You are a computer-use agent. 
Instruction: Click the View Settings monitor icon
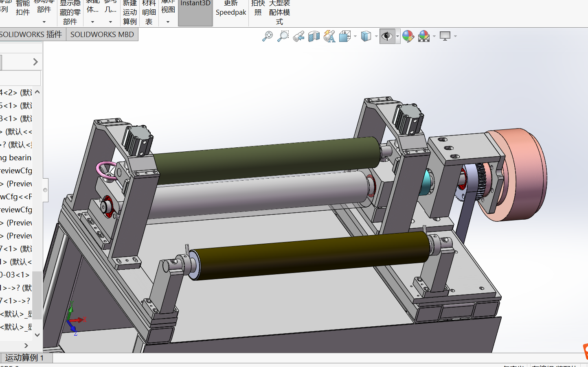(x=445, y=36)
